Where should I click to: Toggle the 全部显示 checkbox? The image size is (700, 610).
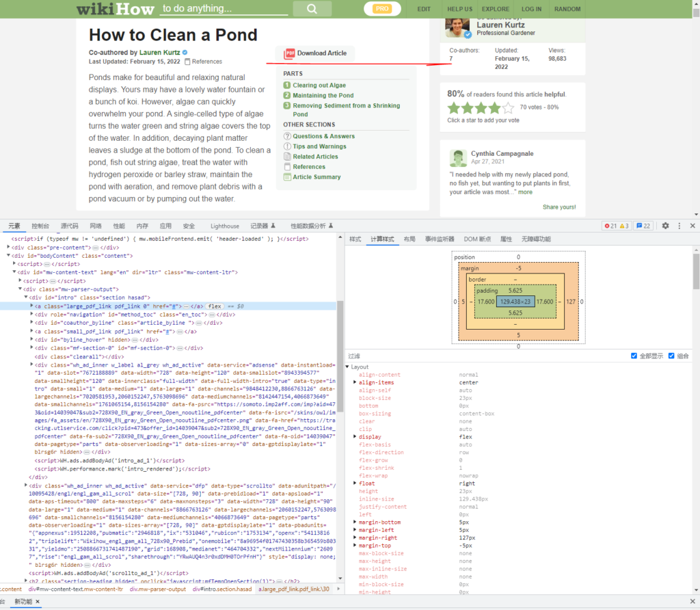click(634, 356)
